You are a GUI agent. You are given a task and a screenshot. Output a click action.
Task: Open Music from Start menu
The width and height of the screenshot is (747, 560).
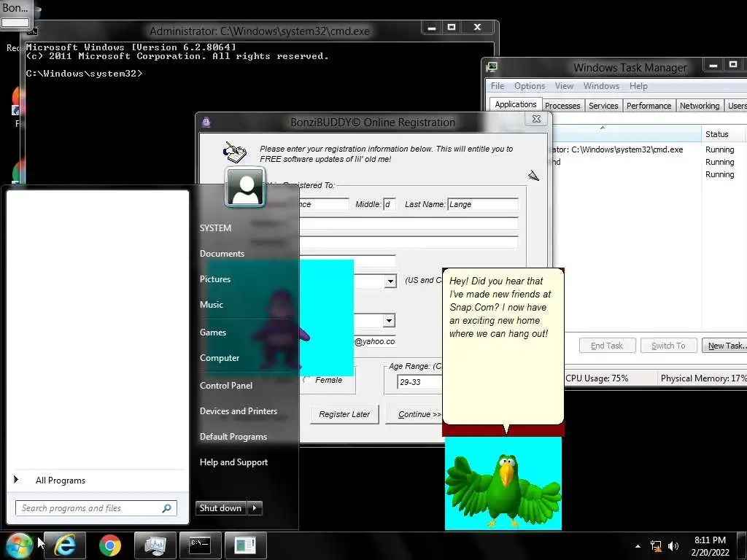(211, 304)
